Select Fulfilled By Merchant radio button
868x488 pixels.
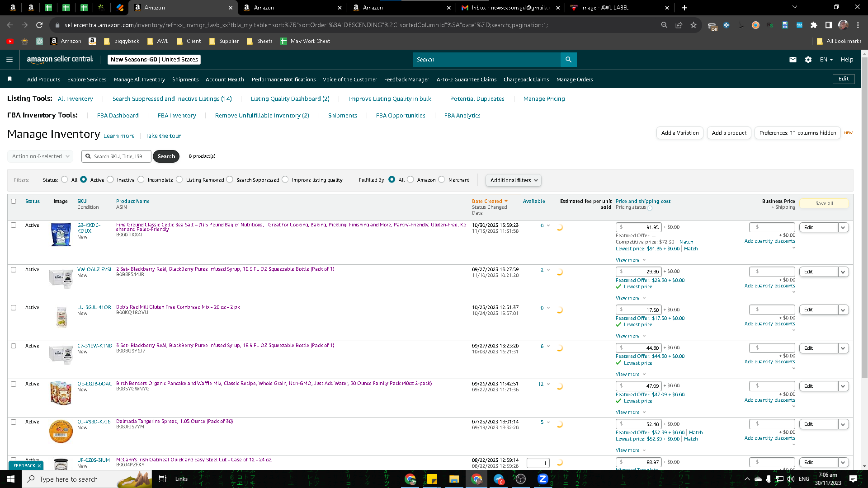(442, 179)
